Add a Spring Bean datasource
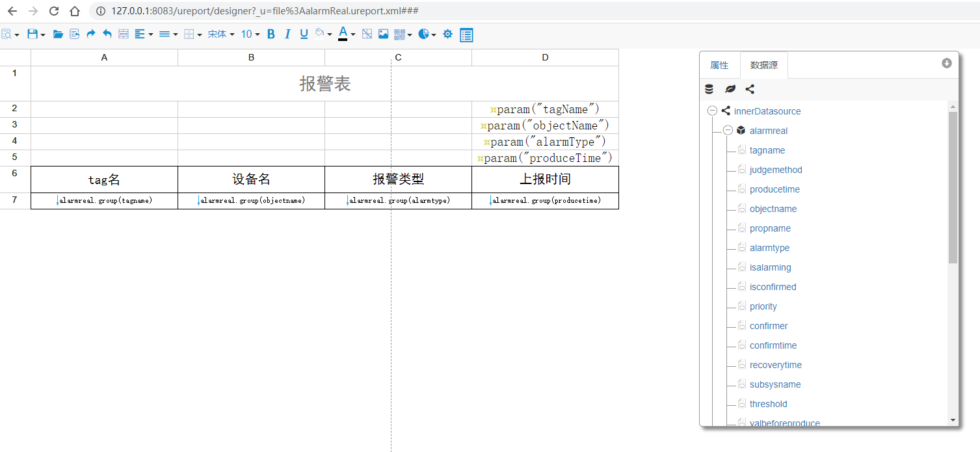The width and height of the screenshot is (980, 452). click(730, 89)
